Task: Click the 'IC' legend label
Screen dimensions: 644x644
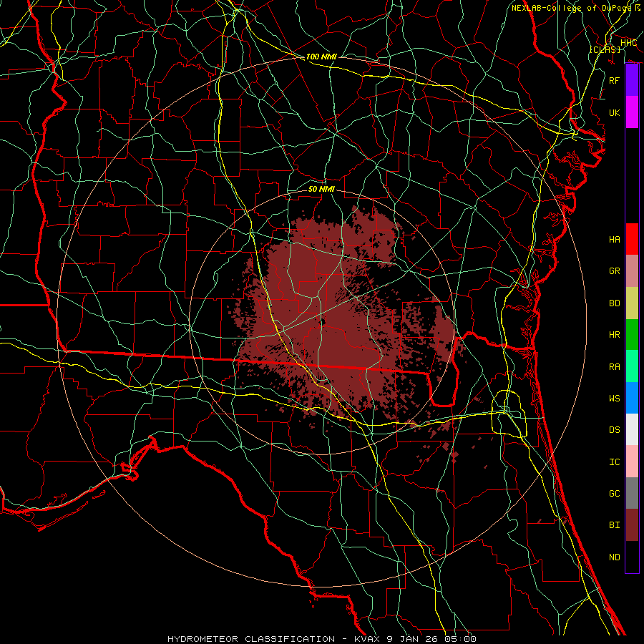Action: [615, 462]
